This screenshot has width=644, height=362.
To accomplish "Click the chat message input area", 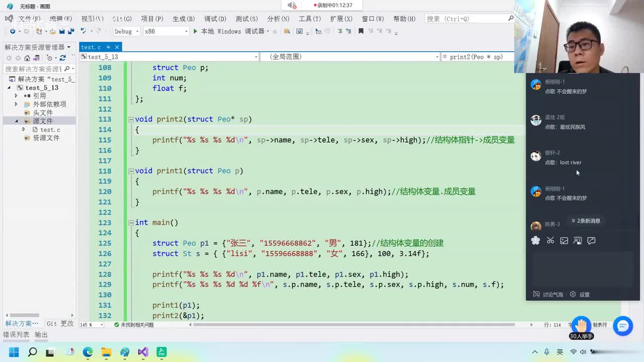I will [583, 269].
